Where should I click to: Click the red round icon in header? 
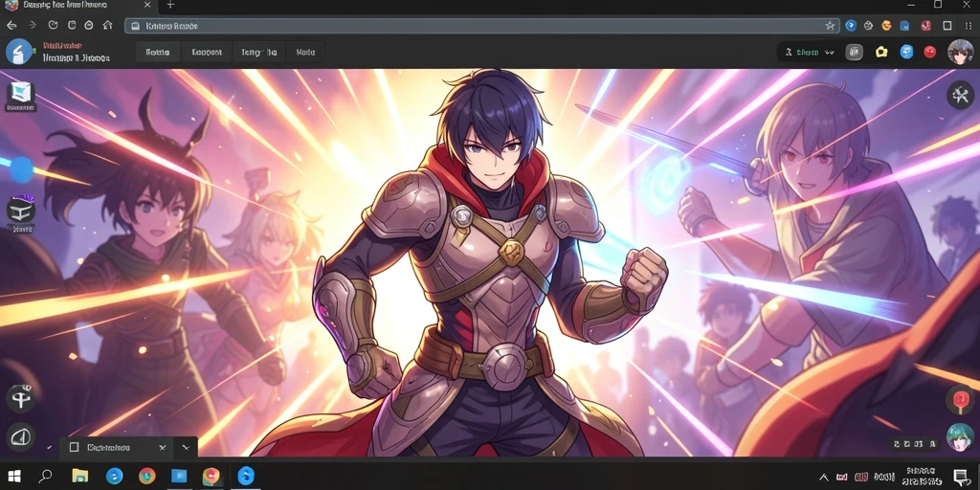[930, 53]
